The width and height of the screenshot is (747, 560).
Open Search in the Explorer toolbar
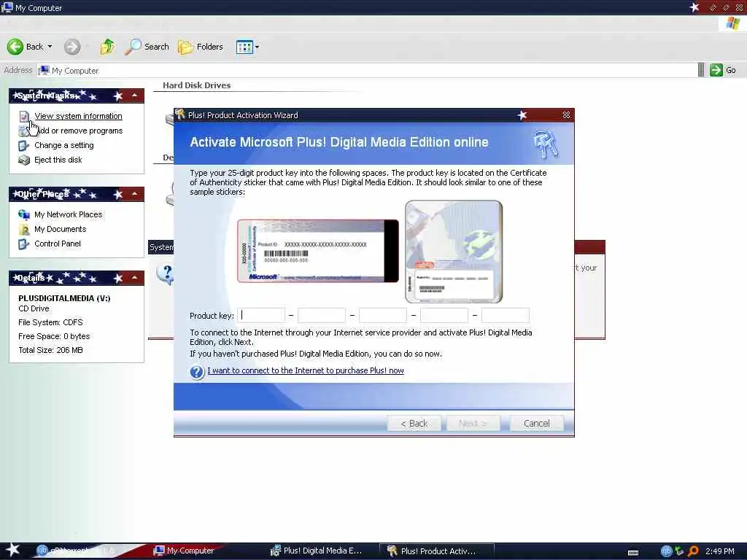pyautogui.click(x=147, y=47)
